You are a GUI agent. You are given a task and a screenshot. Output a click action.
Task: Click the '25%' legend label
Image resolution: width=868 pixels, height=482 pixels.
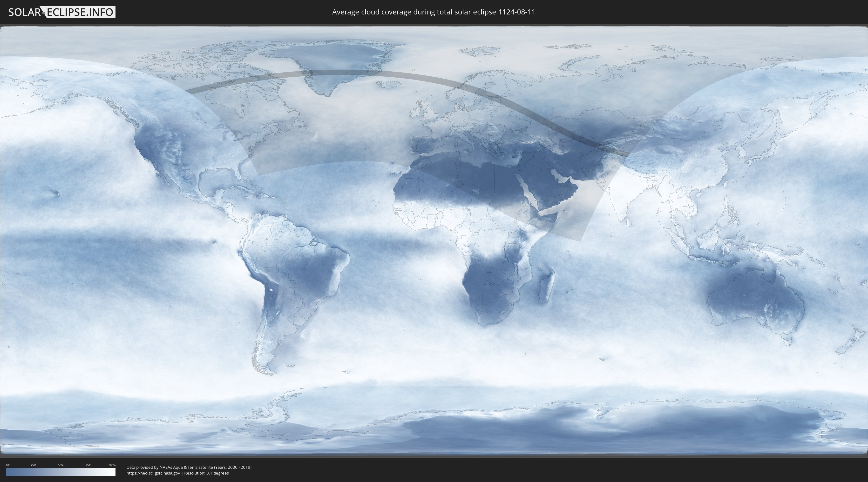click(x=33, y=465)
